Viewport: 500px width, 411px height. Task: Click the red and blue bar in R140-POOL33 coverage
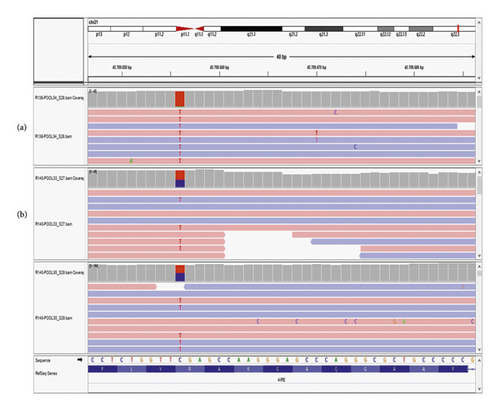click(x=180, y=179)
